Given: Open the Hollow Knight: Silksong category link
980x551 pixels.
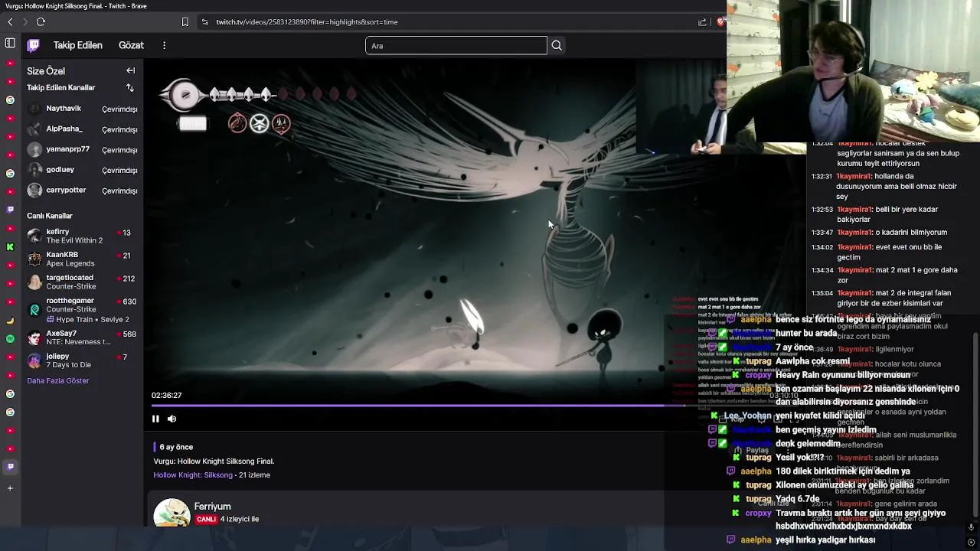Looking at the screenshot, I should click(x=193, y=475).
